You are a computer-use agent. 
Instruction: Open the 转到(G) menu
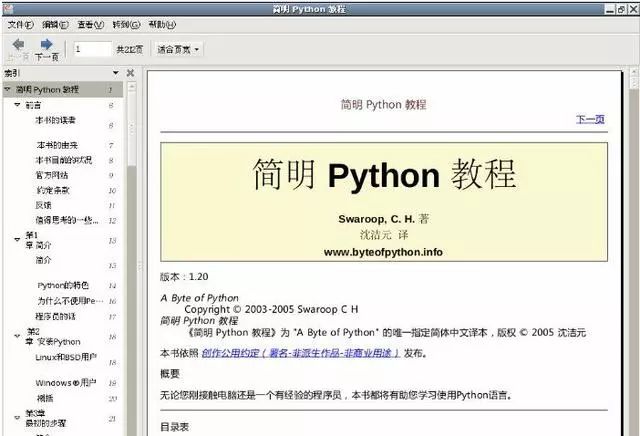126,25
